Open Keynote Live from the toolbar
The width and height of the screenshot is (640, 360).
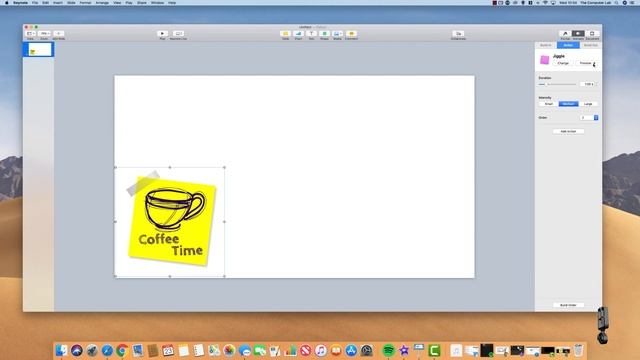coord(178,34)
